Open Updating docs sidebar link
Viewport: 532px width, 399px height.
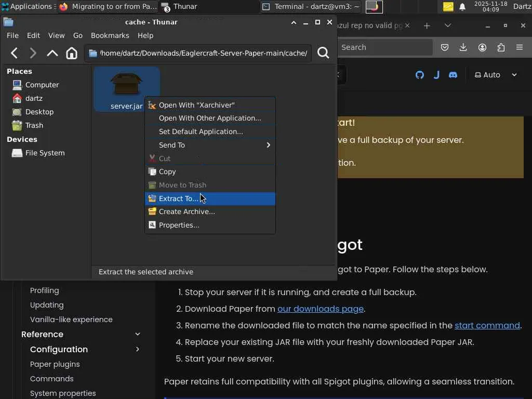click(47, 305)
